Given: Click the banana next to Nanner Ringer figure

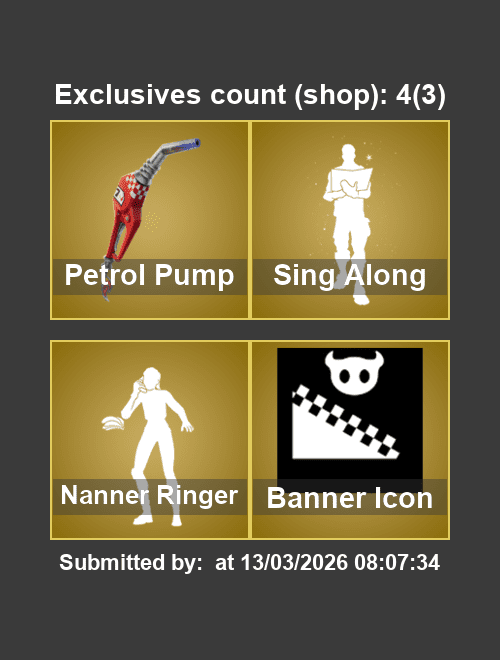Looking at the screenshot, I should pyautogui.click(x=113, y=423).
